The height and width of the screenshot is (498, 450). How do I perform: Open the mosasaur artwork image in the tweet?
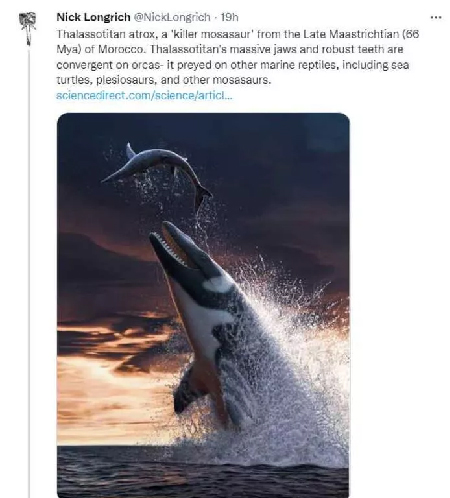tap(203, 305)
